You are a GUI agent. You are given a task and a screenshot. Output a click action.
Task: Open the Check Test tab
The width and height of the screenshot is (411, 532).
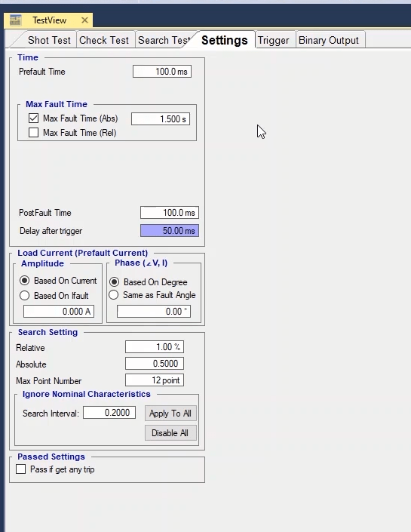[104, 40]
